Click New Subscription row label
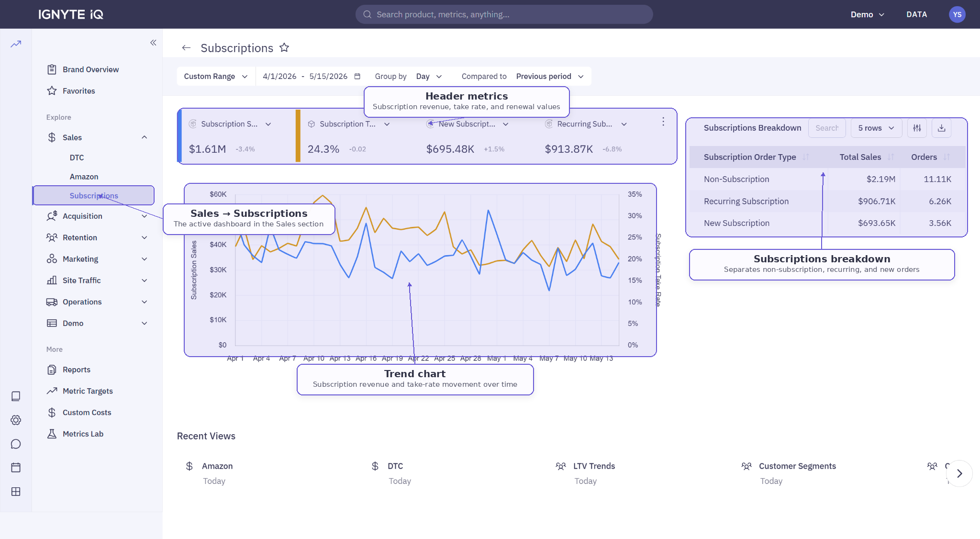The image size is (980, 539). click(736, 223)
